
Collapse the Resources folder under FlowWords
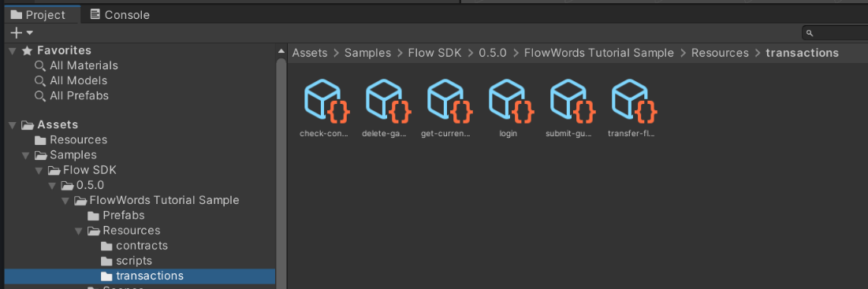tap(79, 231)
